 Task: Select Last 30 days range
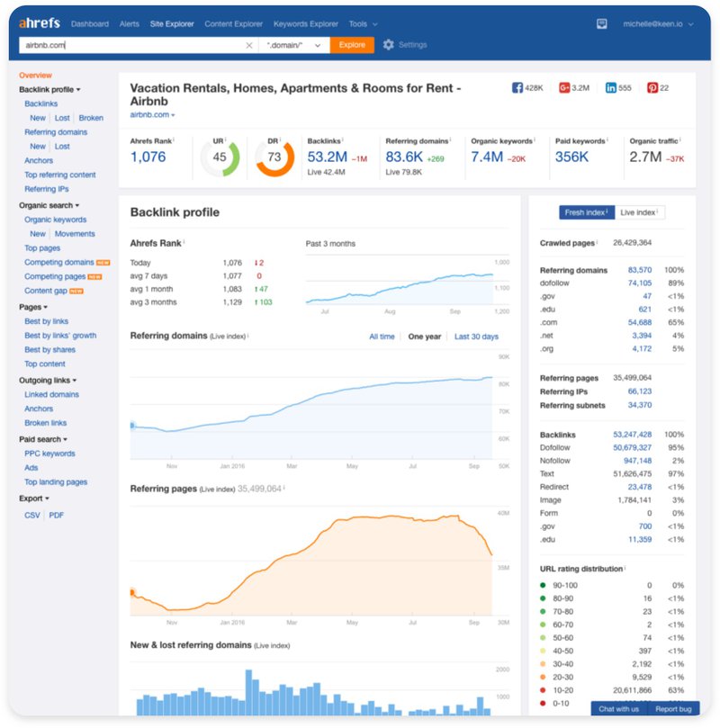coord(476,337)
